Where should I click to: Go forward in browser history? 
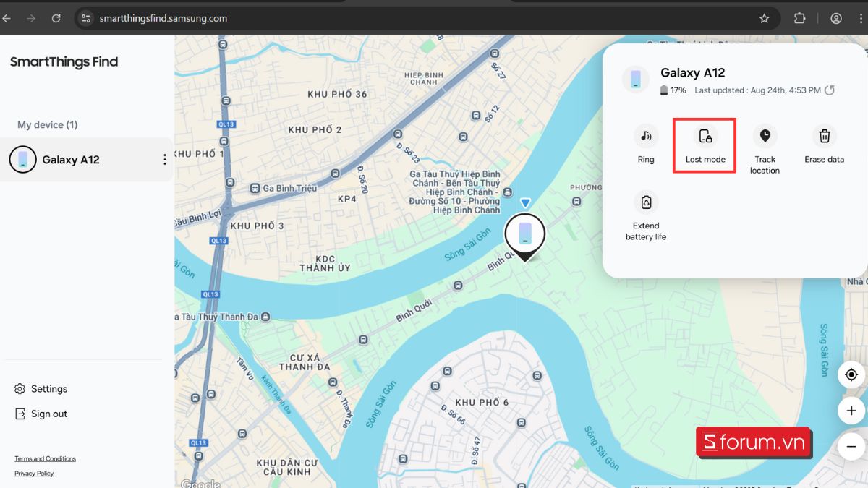(30, 19)
